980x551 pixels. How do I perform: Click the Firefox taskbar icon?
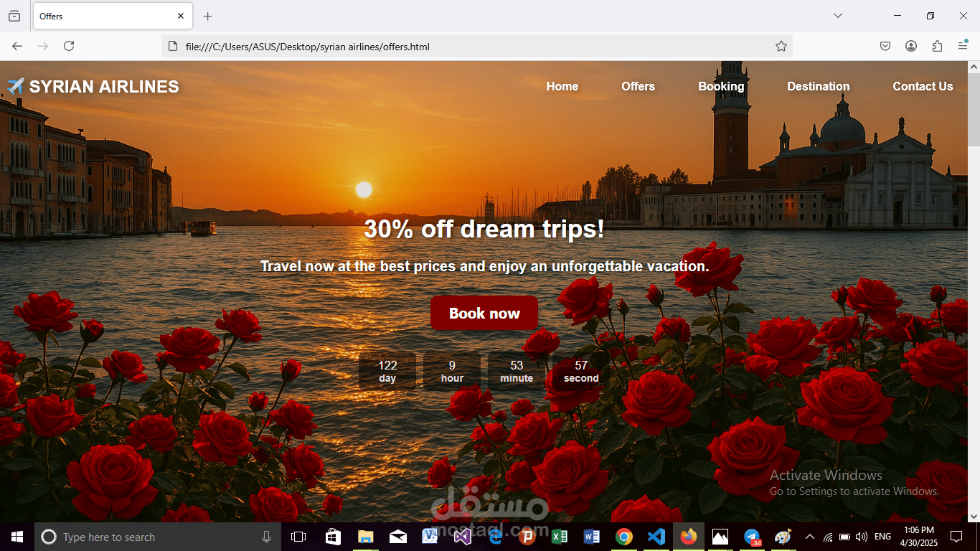point(689,537)
